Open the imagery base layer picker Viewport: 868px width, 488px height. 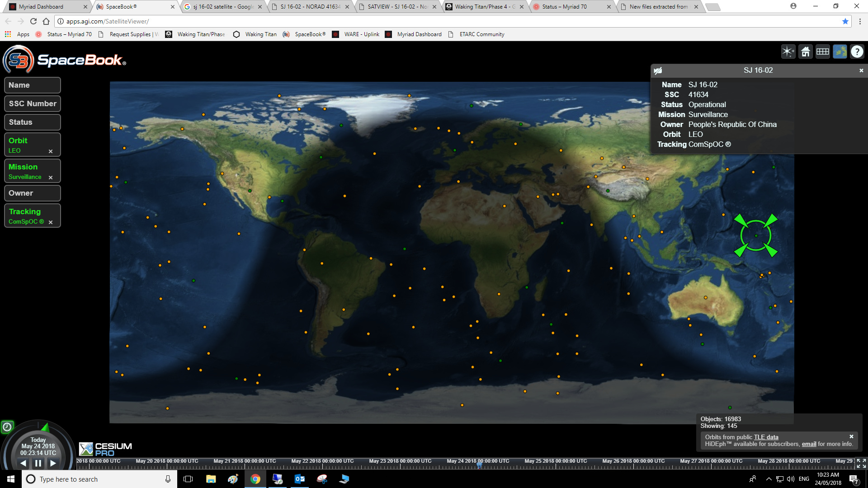point(840,52)
